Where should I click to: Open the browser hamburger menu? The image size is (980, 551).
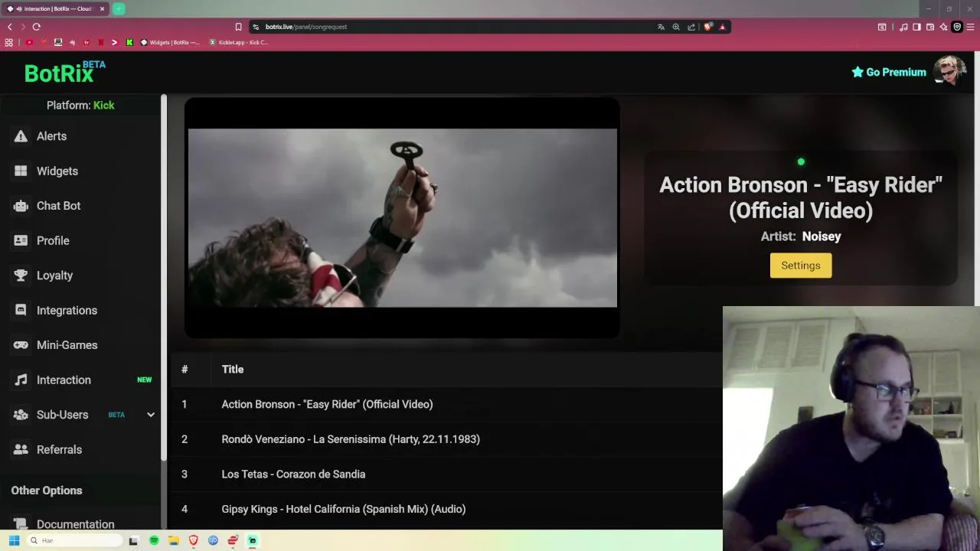pyautogui.click(x=971, y=27)
